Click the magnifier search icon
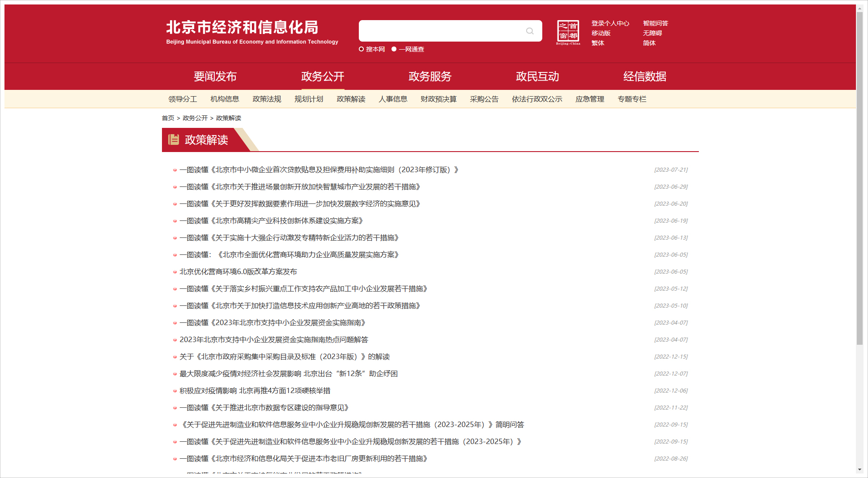 pyautogui.click(x=530, y=31)
